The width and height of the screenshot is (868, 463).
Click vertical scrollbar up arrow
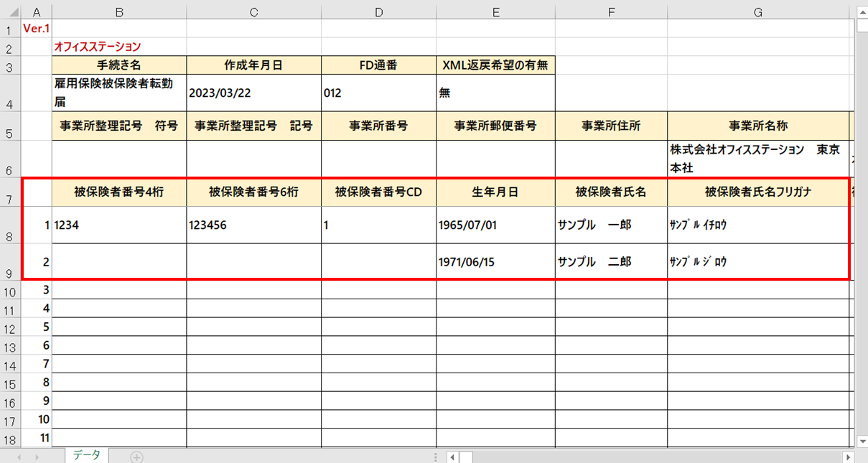coord(862,11)
